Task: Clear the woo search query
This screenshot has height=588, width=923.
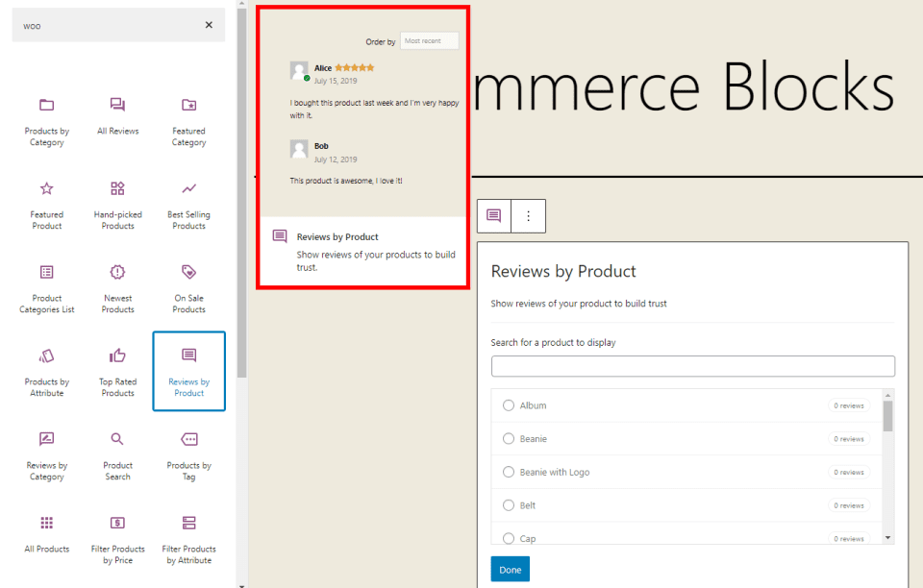Action: pyautogui.click(x=209, y=25)
